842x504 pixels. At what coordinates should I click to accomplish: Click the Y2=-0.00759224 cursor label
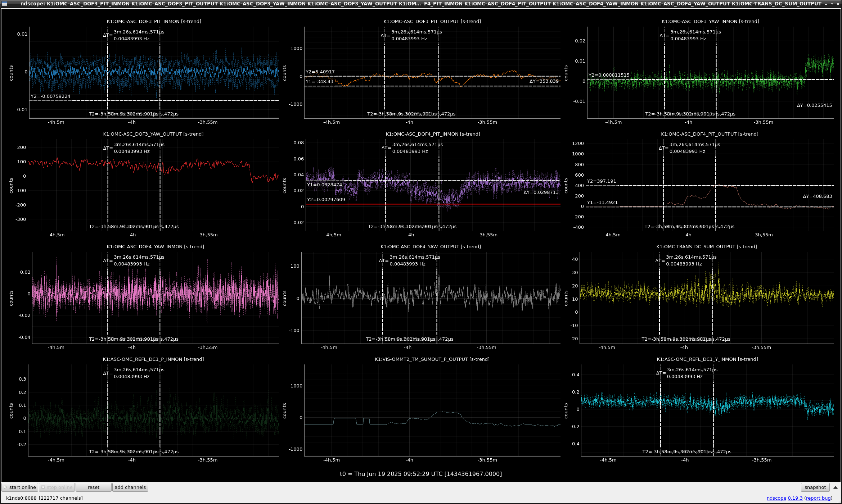click(50, 96)
